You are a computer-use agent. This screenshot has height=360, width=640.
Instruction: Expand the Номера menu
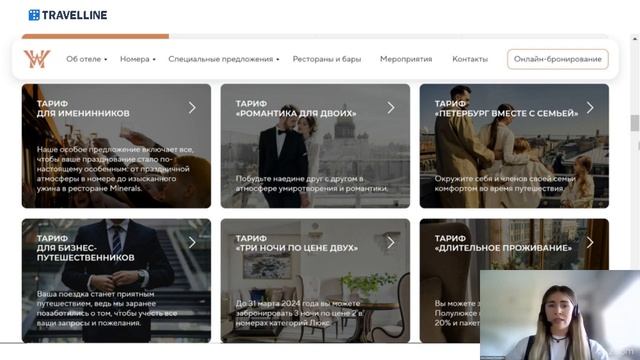138,59
